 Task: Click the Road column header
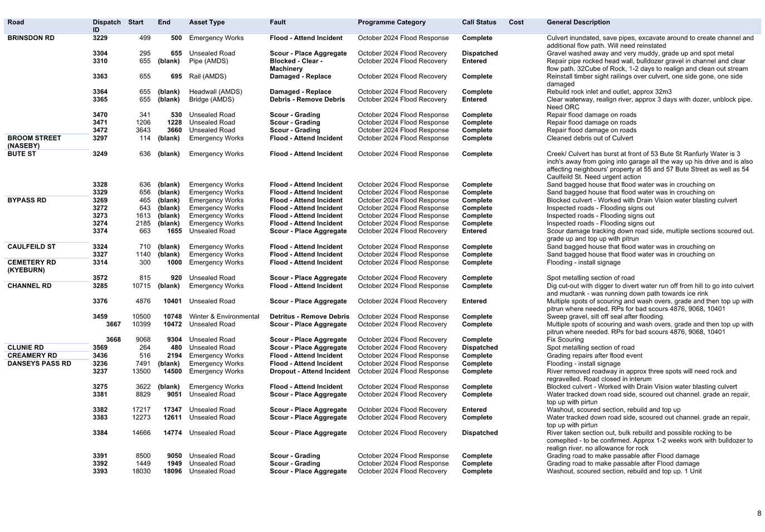pos(16,22)
